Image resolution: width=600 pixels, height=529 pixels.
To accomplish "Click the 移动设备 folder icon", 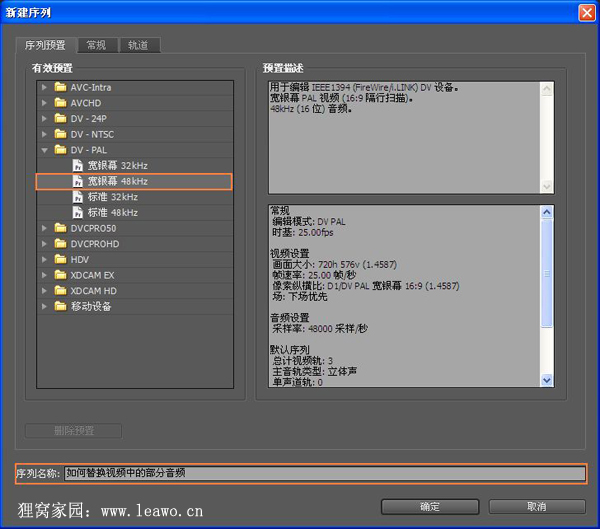I will [x=60, y=306].
